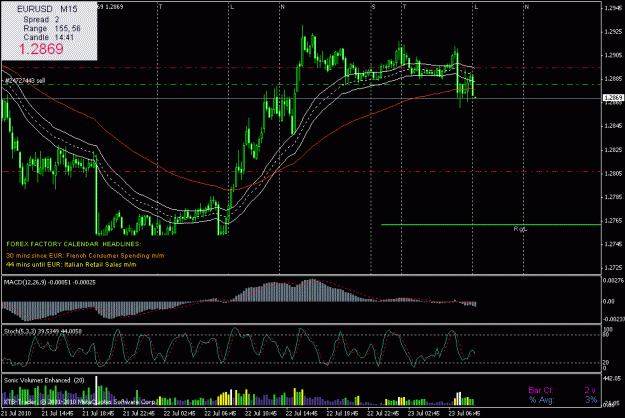Click the MetaQuotes Software Corp. copyright text
The height and width of the screenshot is (418, 625).
[80, 402]
